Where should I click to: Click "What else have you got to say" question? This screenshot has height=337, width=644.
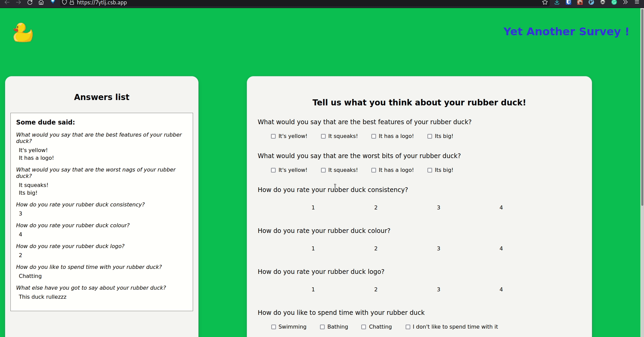[x=91, y=288]
